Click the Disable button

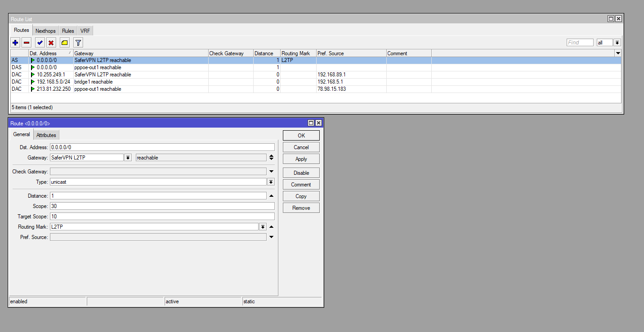301,173
